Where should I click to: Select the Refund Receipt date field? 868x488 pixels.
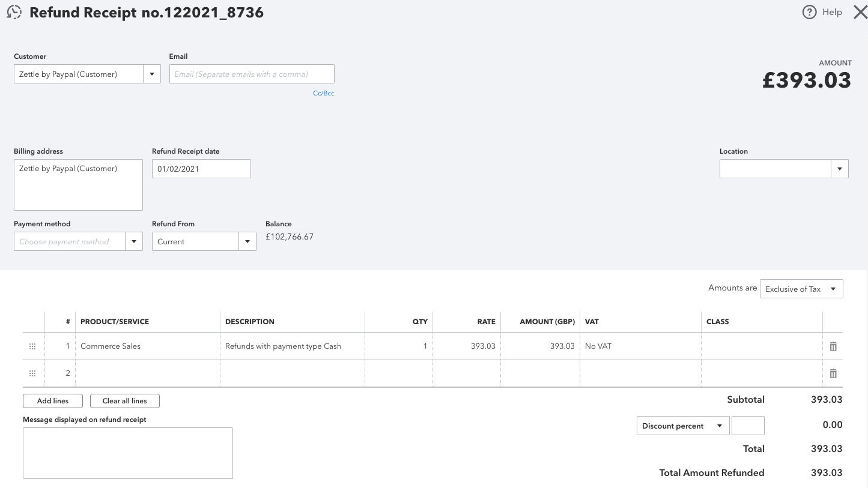201,169
